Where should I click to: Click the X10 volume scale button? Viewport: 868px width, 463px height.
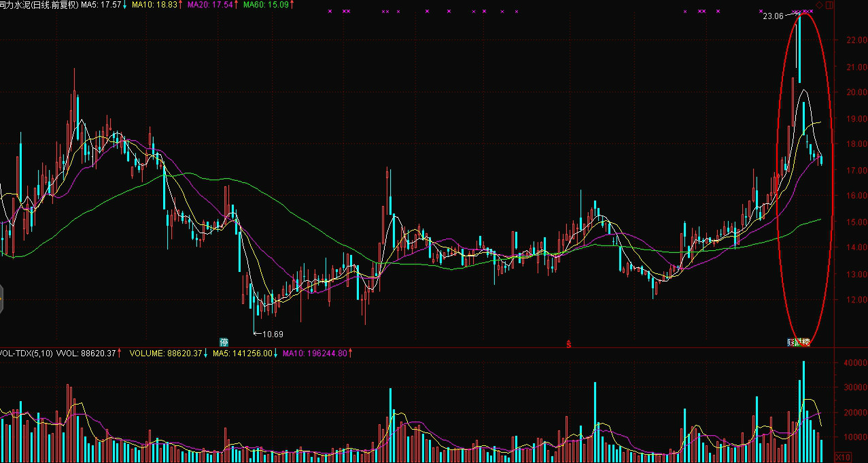pos(842,457)
